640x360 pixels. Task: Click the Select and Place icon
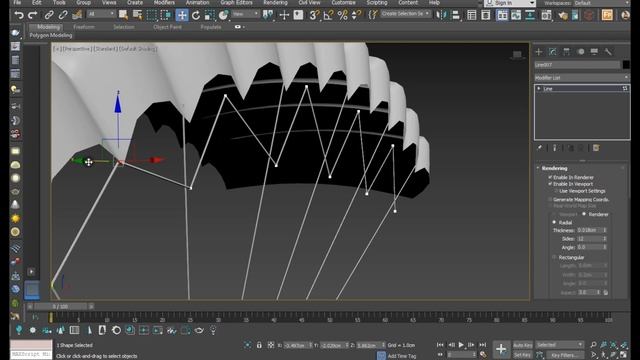(x=223, y=16)
